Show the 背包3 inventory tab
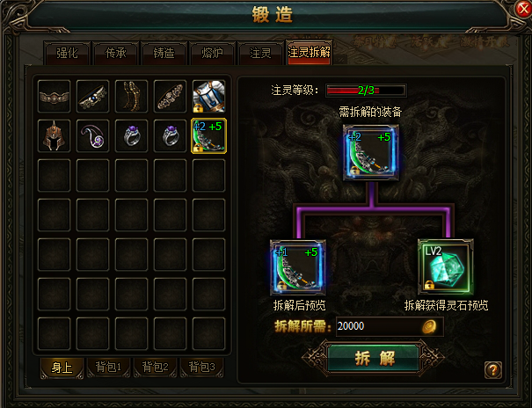The width and height of the screenshot is (532, 408). point(202,367)
